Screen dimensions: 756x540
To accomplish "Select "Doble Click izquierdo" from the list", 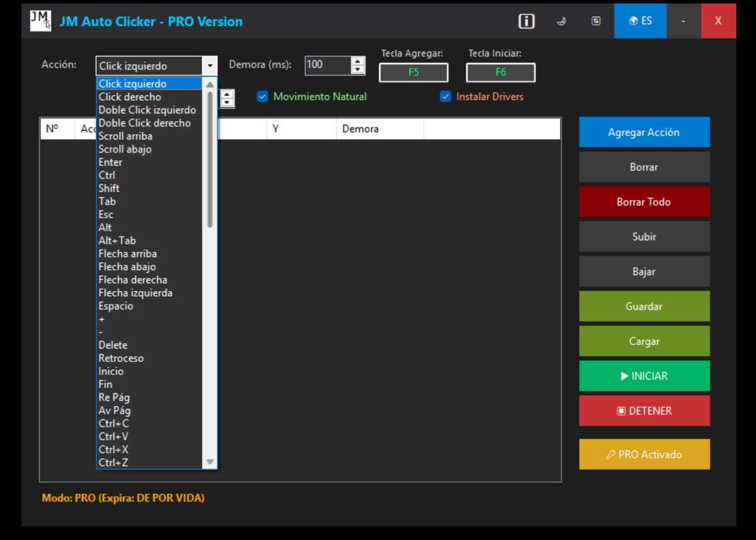I will [147, 110].
